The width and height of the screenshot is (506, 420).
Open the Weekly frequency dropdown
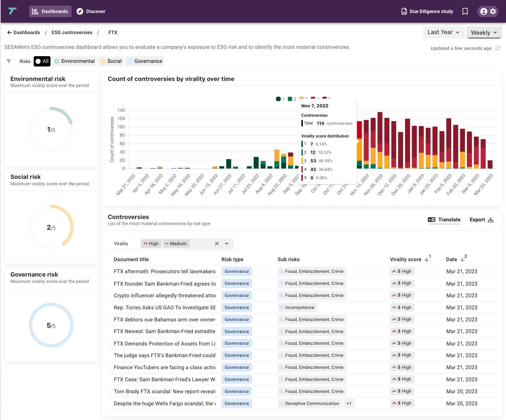pyautogui.click(x=484, y=32)
